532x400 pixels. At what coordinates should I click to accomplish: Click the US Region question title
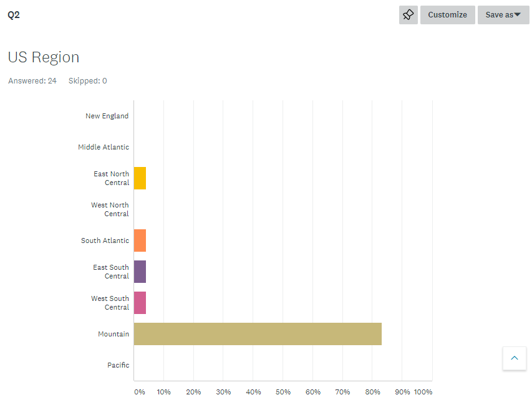tap(44, 57)
